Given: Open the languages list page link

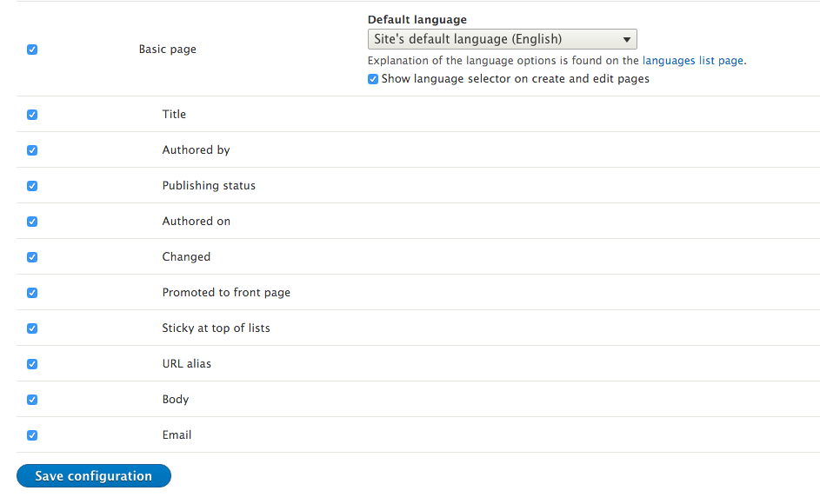Looking at the screenshot, I should pos(692,61).
